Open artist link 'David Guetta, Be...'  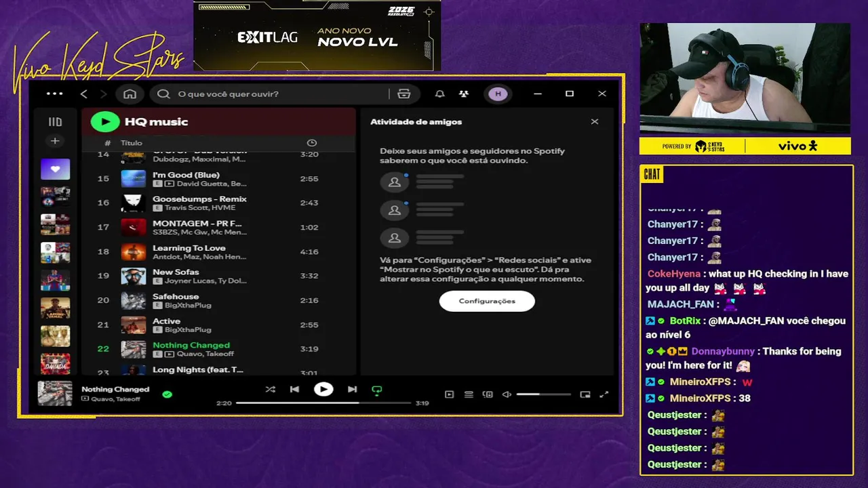[212, 184]
